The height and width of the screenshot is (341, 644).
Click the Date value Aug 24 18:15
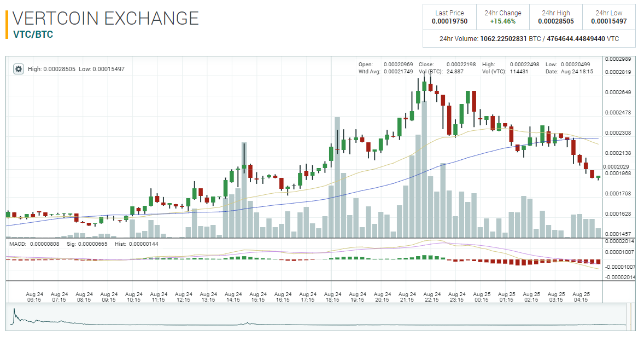(577, 72)
